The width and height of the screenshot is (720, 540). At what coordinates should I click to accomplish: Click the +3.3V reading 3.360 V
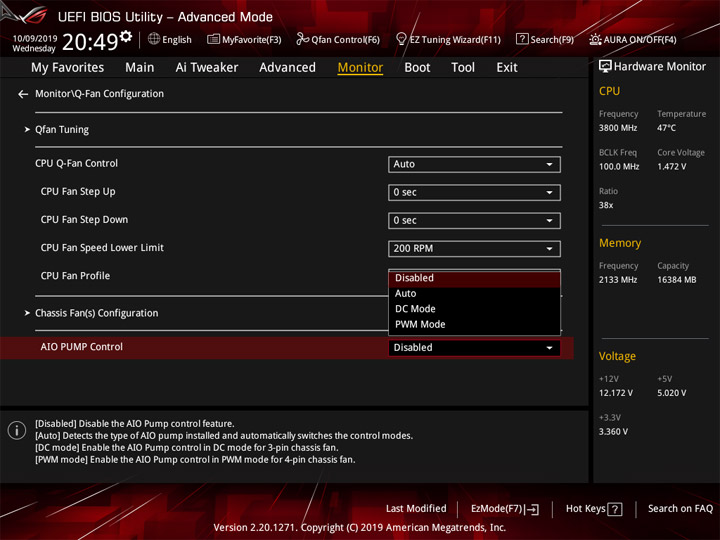613,432
